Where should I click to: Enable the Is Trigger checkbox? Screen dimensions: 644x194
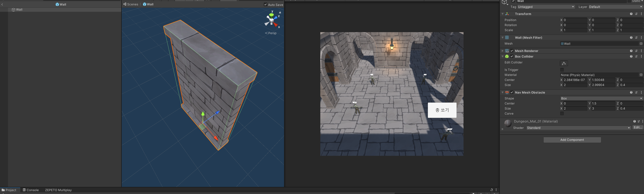coord(562,70)
